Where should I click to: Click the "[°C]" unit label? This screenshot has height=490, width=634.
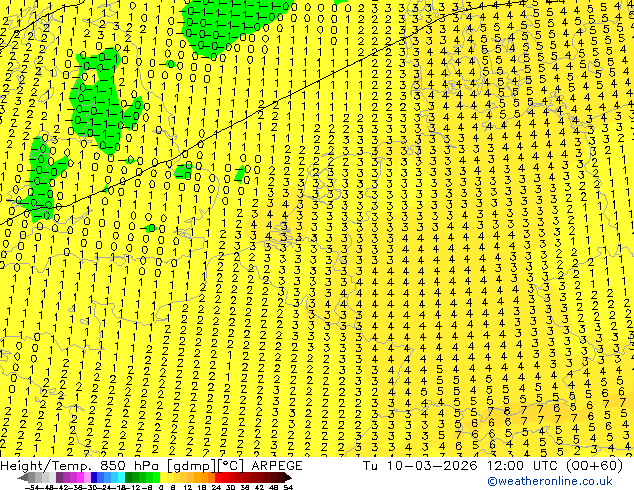tap(231, 466)
